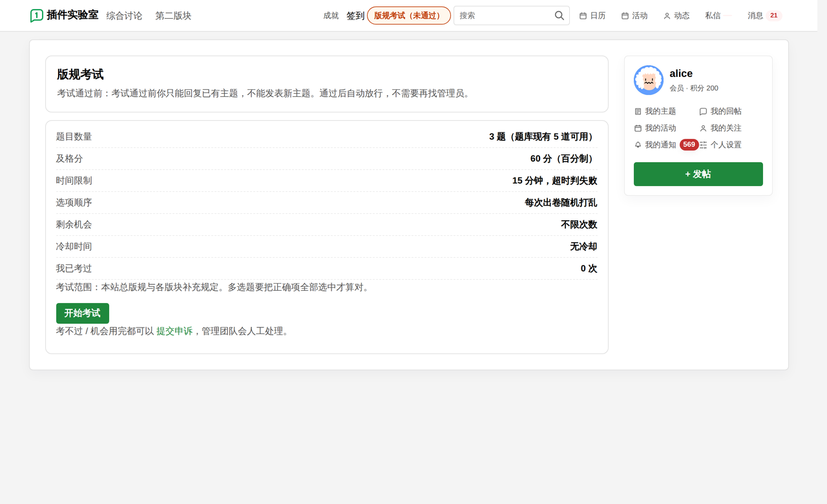Screen dimensions: 827x504
Task: Click the 版规考试 page heading
Action: tap(80, 74)
